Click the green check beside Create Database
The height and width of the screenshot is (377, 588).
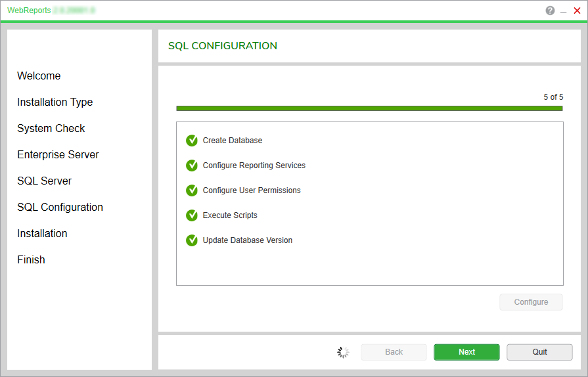pos(192,141)
